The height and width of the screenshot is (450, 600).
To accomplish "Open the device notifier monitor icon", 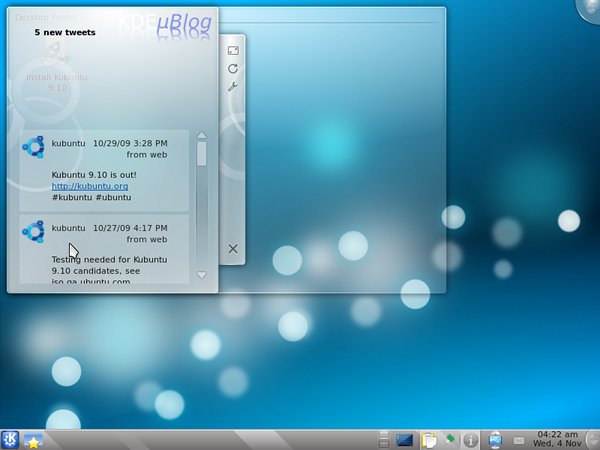I will pyautogui.click(x=495, y=440).
